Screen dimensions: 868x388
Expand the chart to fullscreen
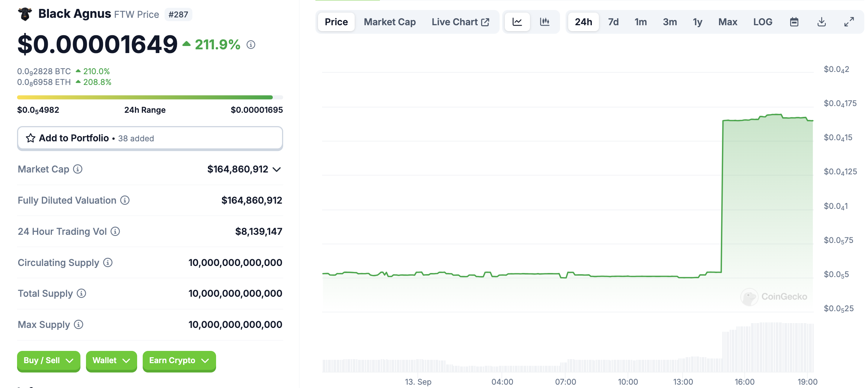[x=849, y=22]
